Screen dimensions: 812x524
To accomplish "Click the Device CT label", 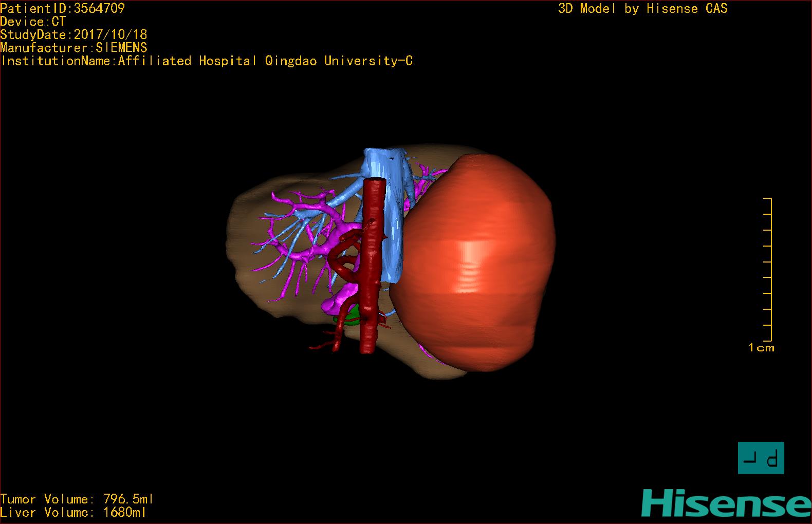I will pyautogui.click(x=33, y=22).
